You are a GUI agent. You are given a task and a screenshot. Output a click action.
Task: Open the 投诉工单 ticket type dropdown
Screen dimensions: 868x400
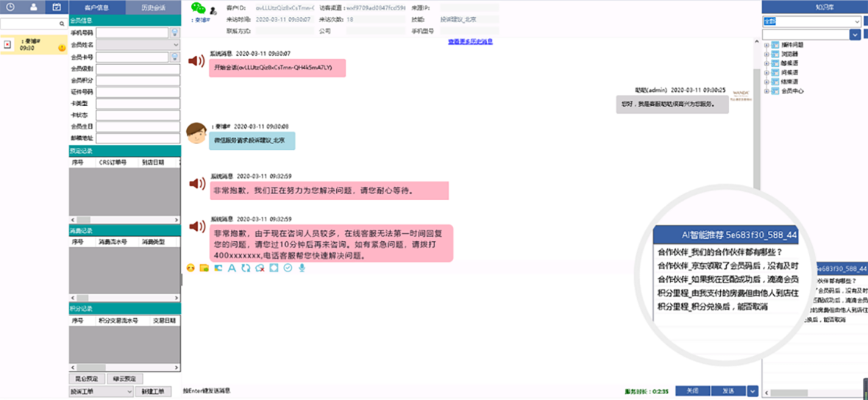[x=129, y=392]
